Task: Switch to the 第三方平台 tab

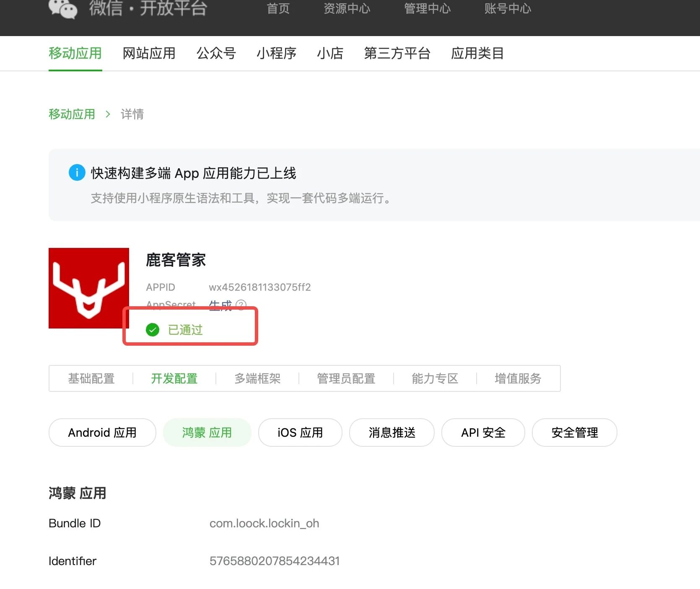Action: 397,53
